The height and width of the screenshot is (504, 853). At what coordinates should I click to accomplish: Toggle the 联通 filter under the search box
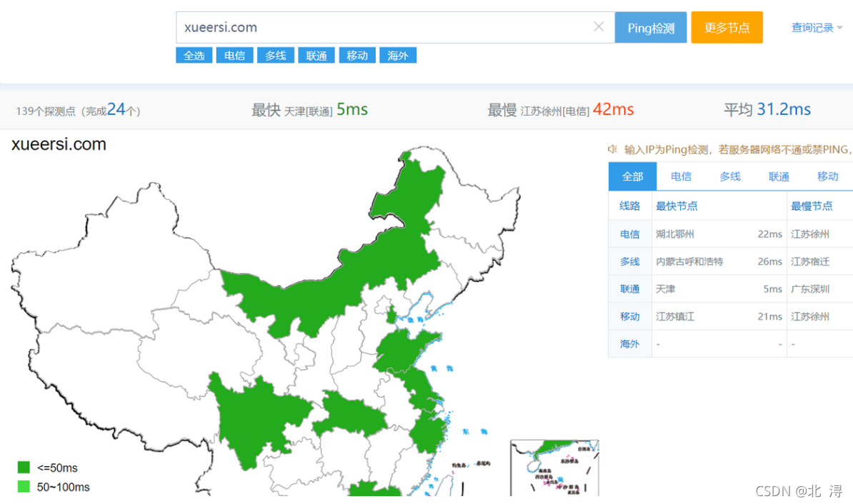pos(316,56)
